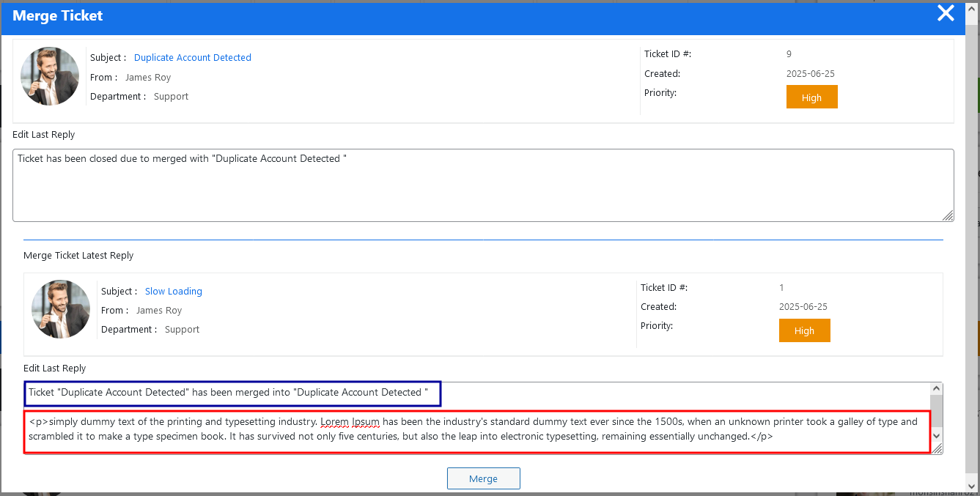Click the resize handle of the first reply box
This screenshot has height=496, width=980.
pos(948,215)
